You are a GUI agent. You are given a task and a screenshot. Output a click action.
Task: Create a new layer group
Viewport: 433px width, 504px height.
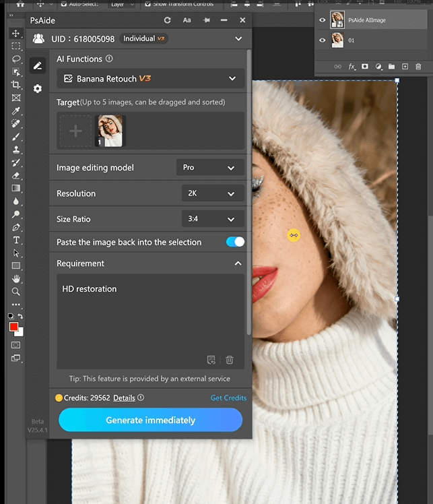pos(391,67)
